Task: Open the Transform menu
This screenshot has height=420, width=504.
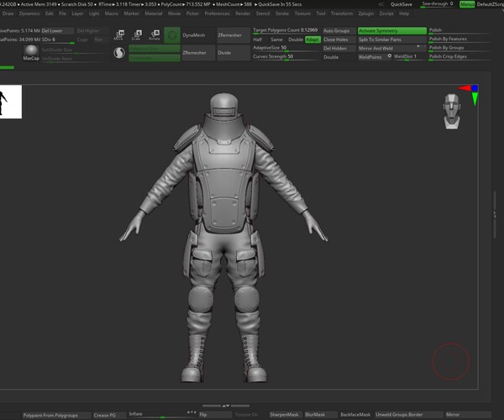Action: [x=341, y=13]
